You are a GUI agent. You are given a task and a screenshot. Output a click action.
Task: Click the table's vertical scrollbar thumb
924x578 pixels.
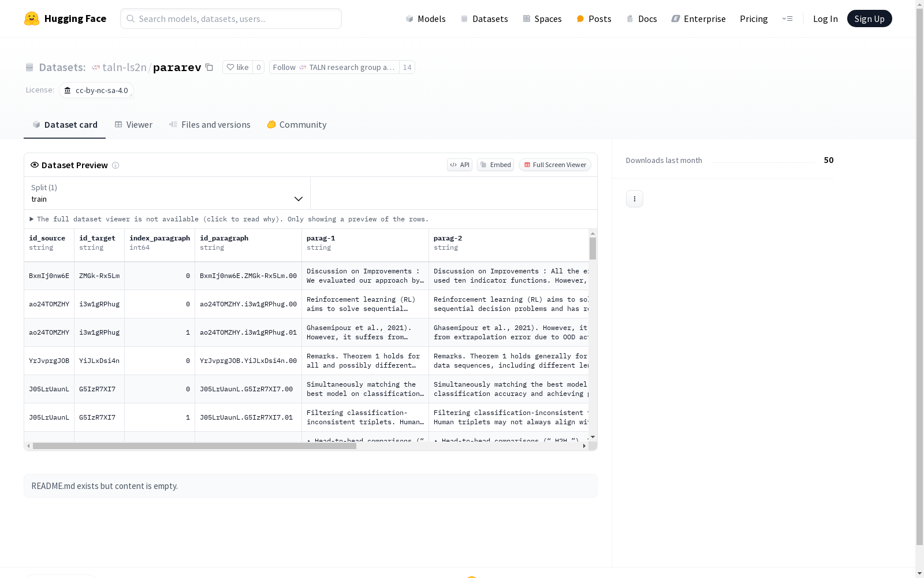[x=593, y=249]
